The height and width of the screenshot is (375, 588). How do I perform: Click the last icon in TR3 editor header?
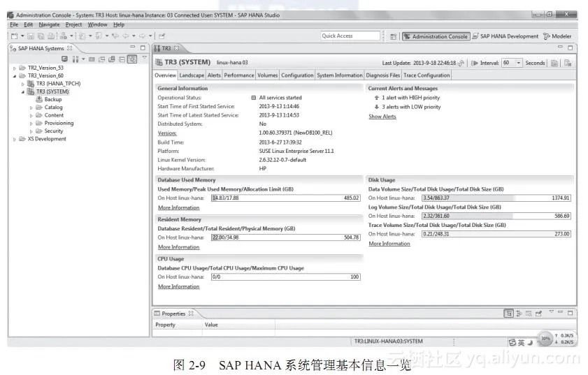point(568,63)
